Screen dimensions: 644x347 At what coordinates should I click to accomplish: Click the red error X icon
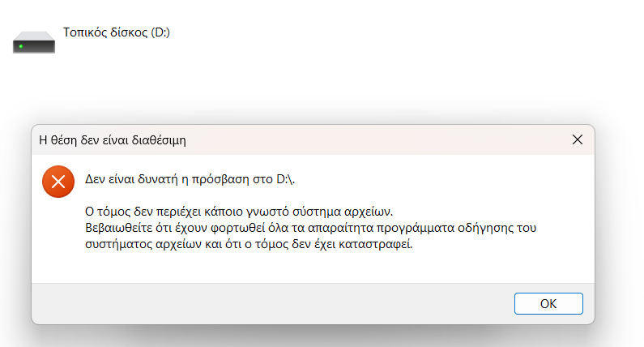pos(58,182)
